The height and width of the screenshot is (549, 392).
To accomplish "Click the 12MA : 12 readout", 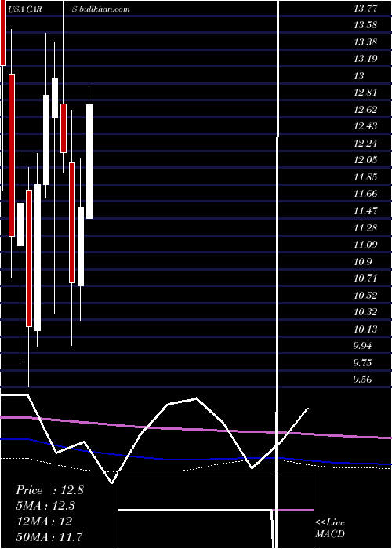I will coord(44,521).
